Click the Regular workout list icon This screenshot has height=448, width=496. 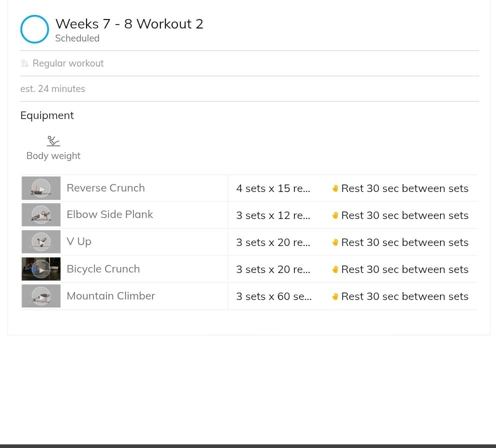click(x=24, y=63)
